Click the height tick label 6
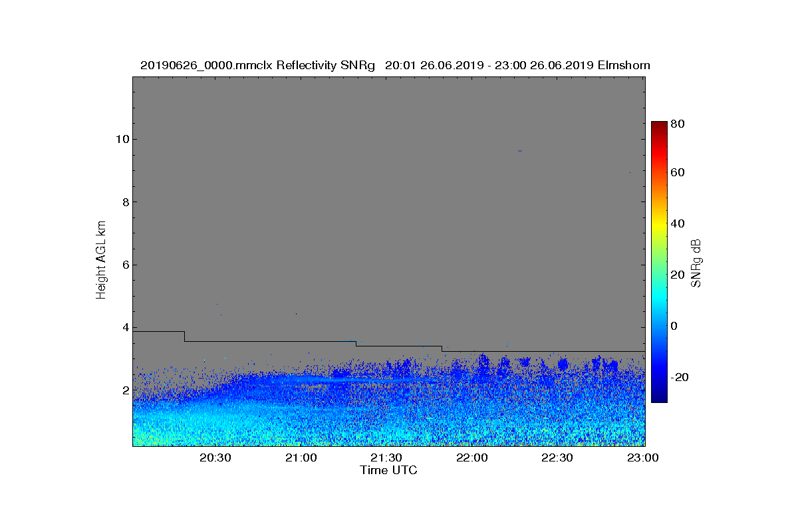 [x=125, y=265]
